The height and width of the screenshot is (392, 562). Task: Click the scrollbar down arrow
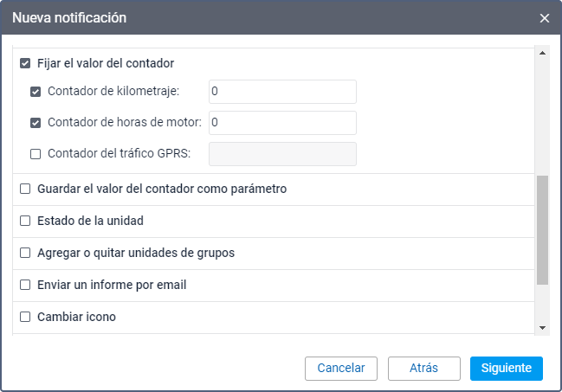[x=542, y=327]
